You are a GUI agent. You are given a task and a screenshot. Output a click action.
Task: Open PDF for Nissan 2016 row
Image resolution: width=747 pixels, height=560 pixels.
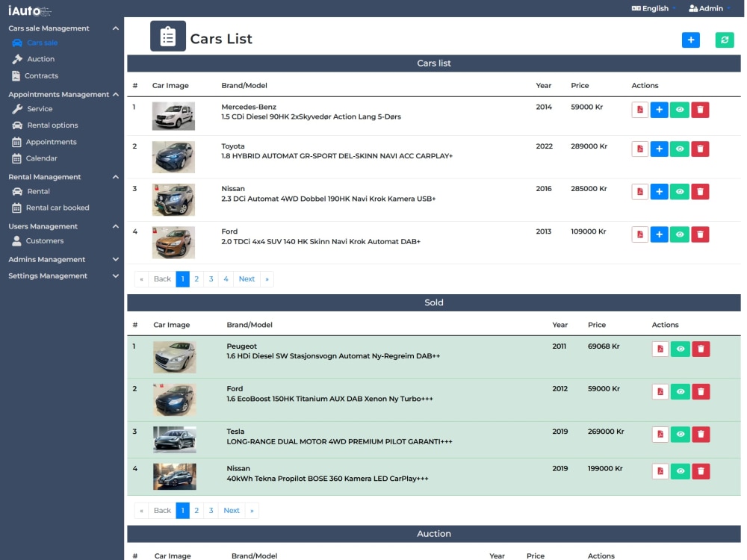639,191
